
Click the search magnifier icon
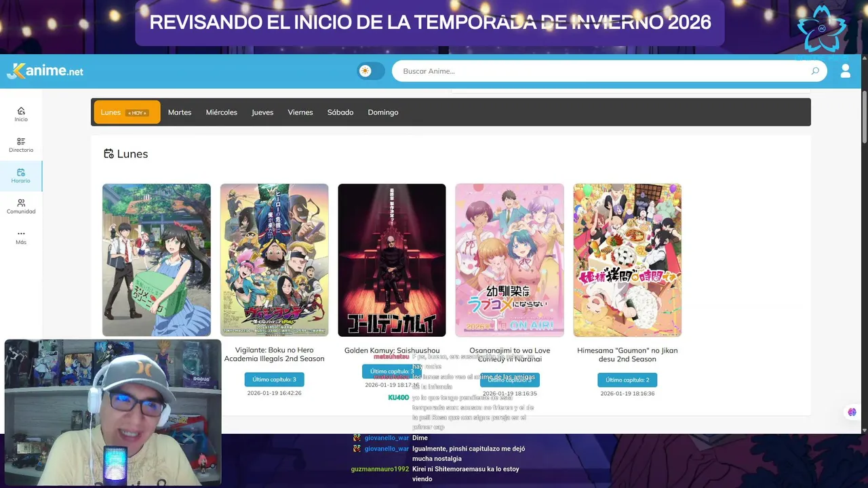pyautogui.click(x=815, y=71)
